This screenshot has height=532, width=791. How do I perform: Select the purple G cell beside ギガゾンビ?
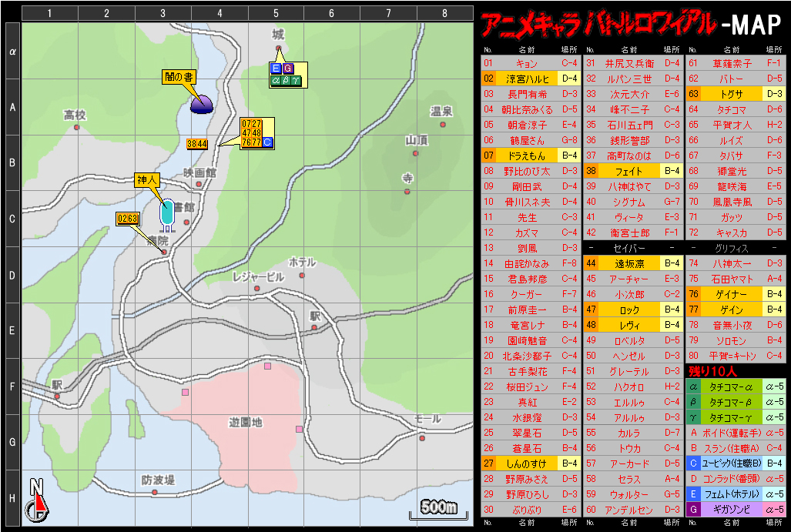(x=693, y=510)
